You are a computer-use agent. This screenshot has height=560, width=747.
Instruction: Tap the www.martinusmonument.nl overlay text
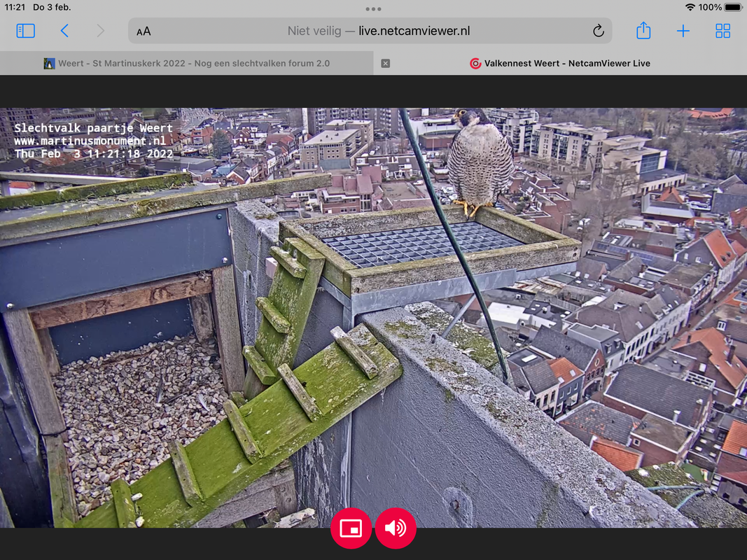(90, 141)
